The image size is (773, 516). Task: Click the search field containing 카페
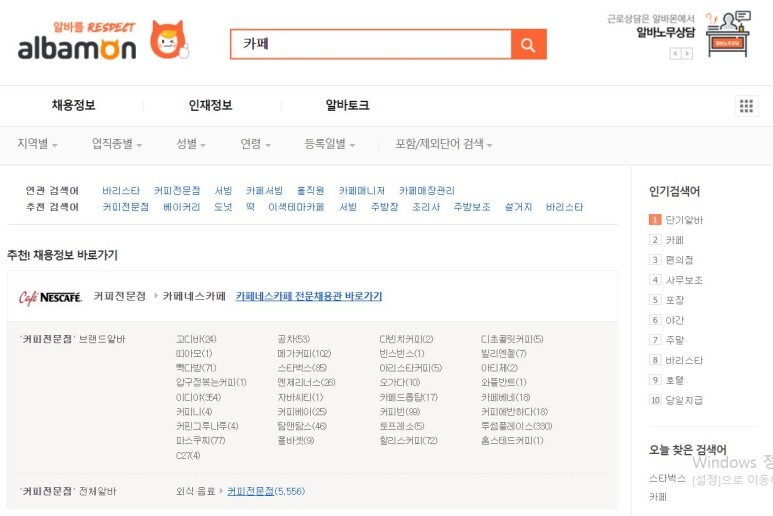click(370, 45)
